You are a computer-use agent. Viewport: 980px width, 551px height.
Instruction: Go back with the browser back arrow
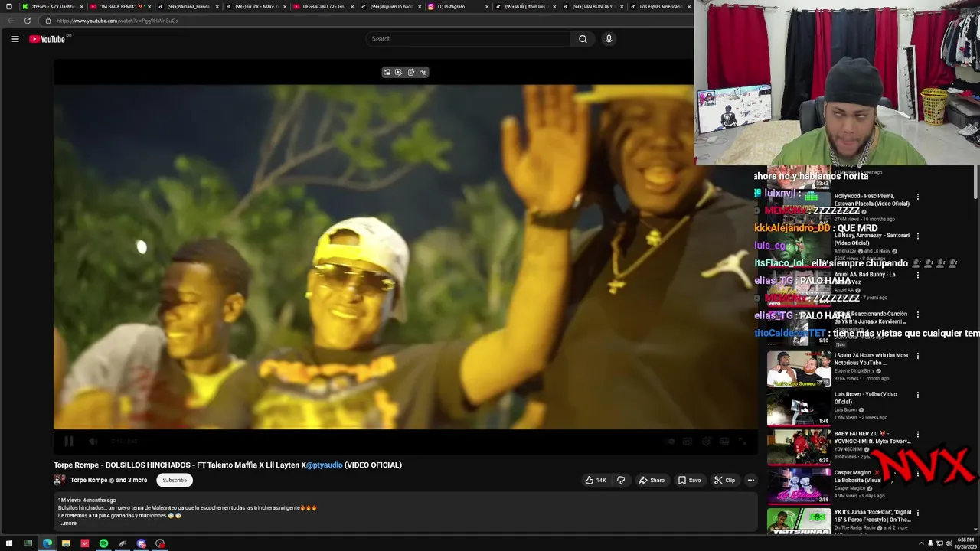(x=9, y=21)
